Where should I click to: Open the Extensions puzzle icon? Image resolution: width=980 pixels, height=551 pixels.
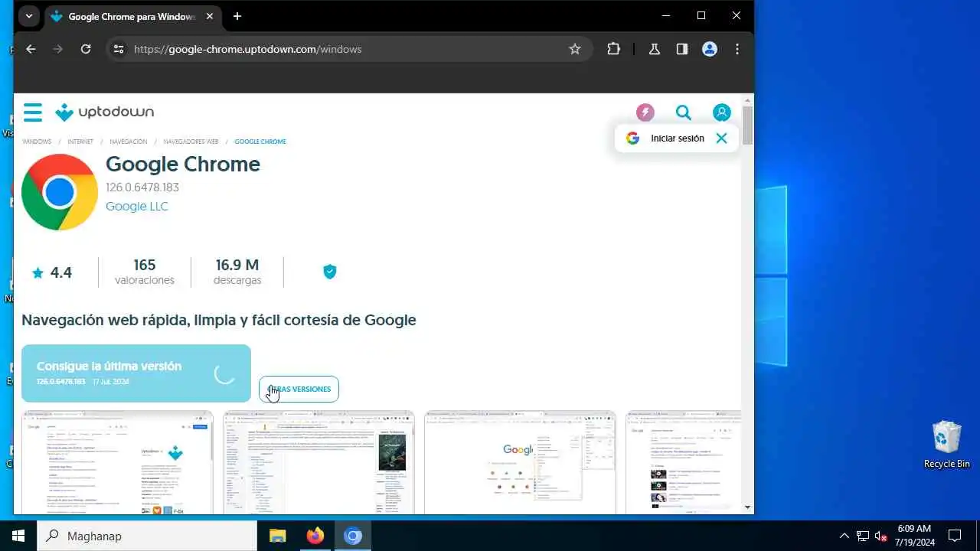tap(613, 49)
